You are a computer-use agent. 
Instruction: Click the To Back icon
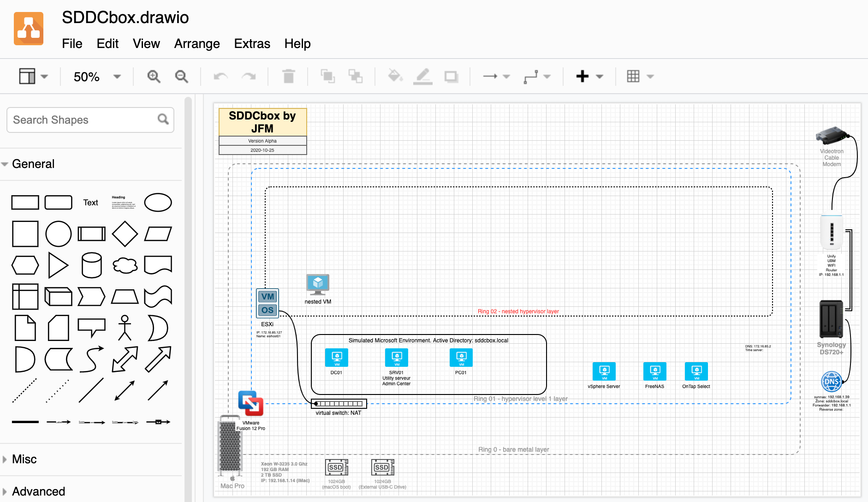click(x=356, y=76)
